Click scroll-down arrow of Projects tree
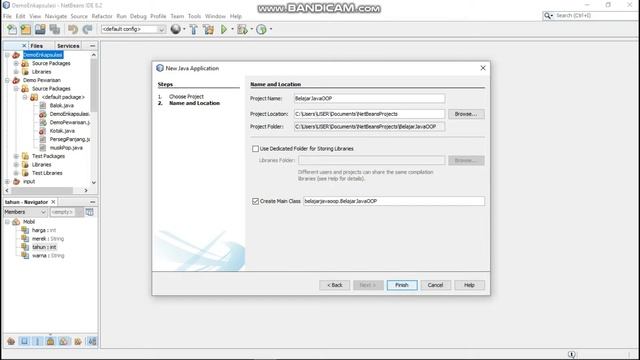The image size is (640, 360). click(x=94, y=182)
